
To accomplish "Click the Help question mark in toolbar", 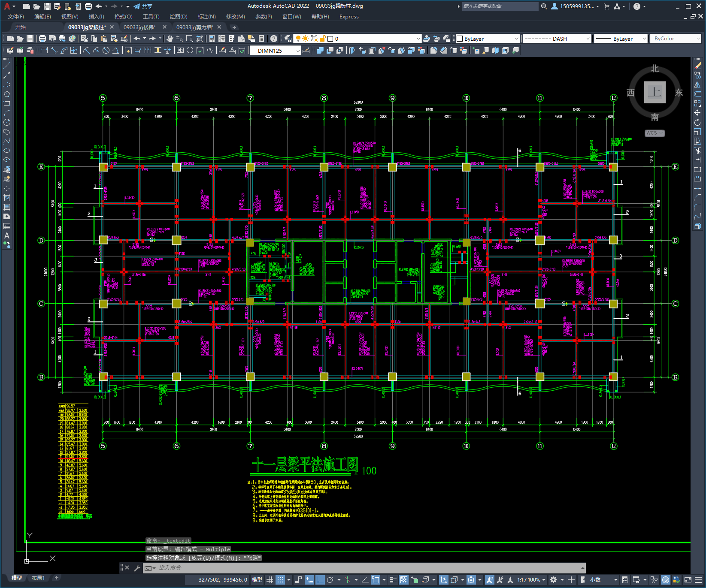I will point(274,39).
